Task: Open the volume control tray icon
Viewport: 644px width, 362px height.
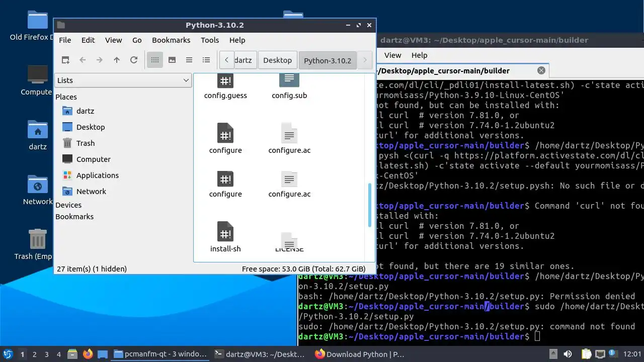Action: pos(568,354)
